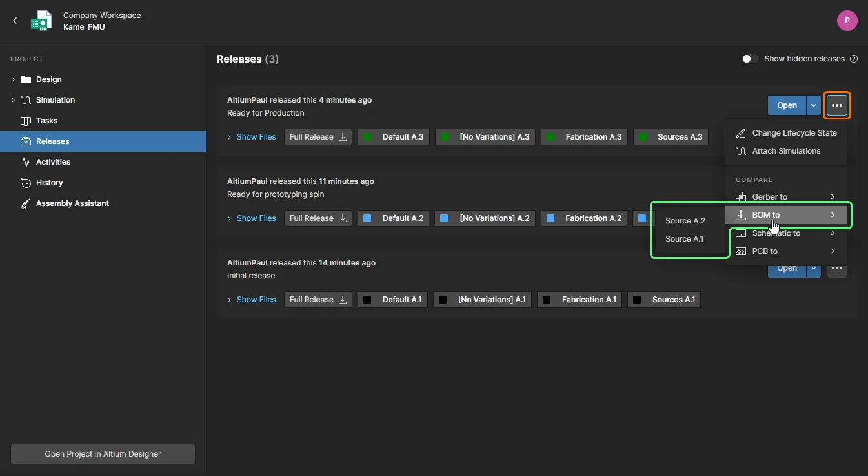This screenshot has height=476, width=868.
Task: Expand Show Files for Initial release
Action: tap(252, 300)
